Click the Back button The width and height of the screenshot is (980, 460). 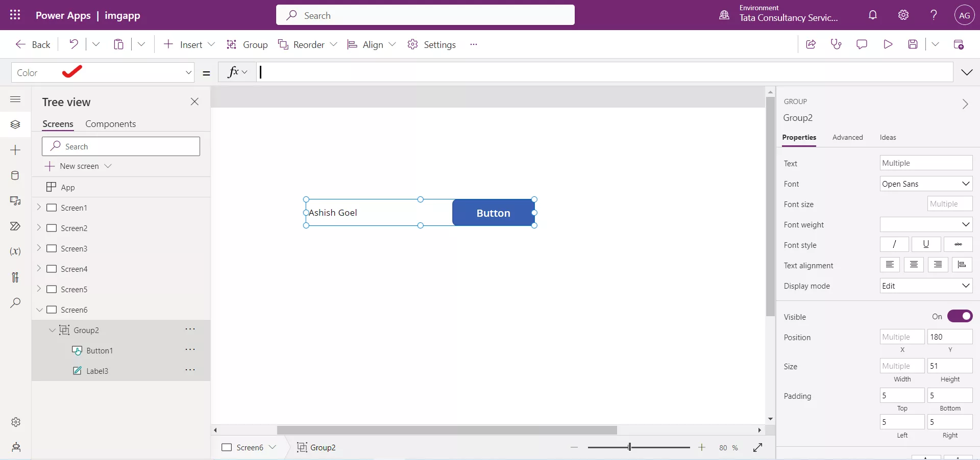click(x=32, y=44)
